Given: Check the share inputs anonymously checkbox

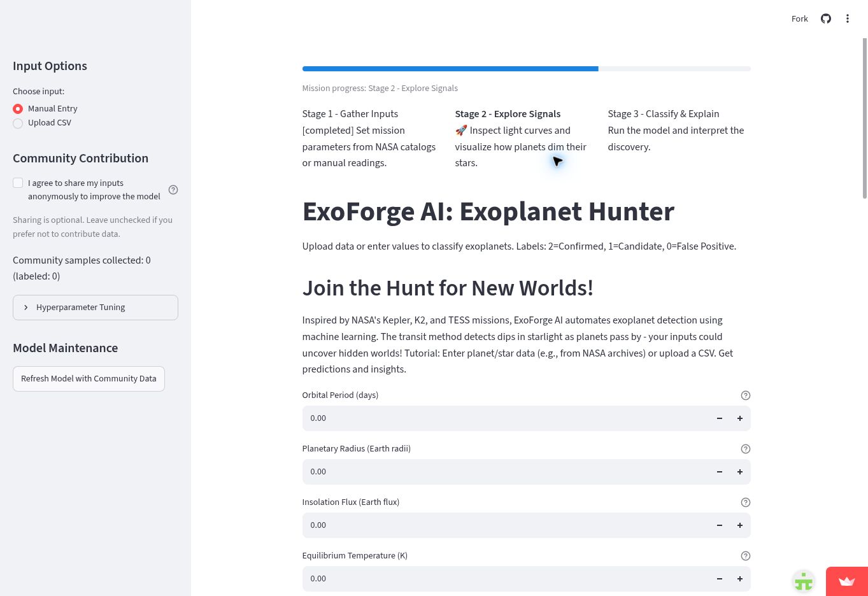Looking at the screenshot, I should point(18,183).
